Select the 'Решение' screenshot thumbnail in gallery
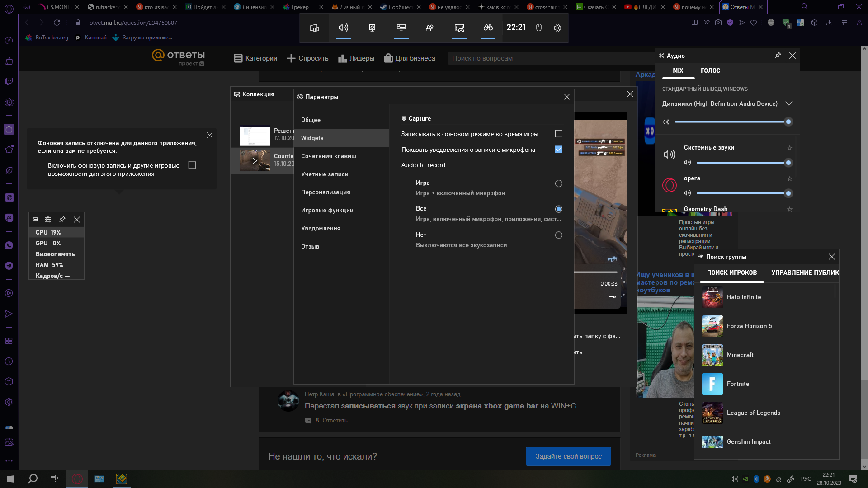The image size is (868, 488). click(255, 135)
